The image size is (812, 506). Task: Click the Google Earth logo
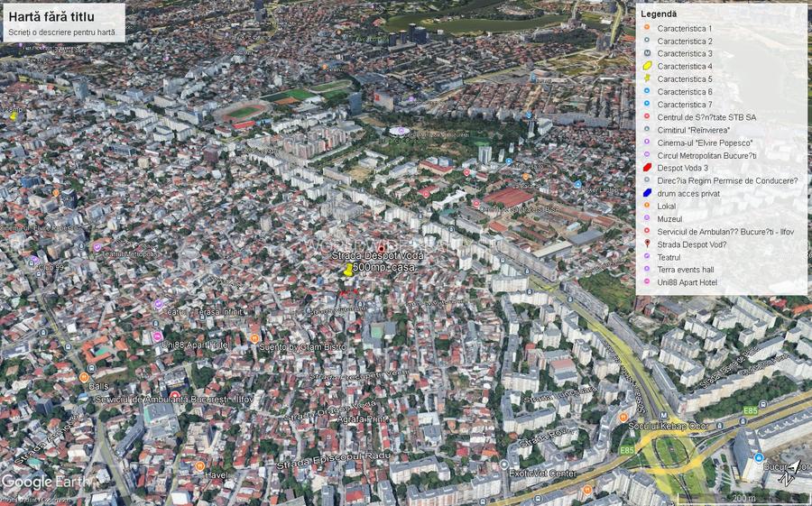pyautogui.click(x=46, y=481)
